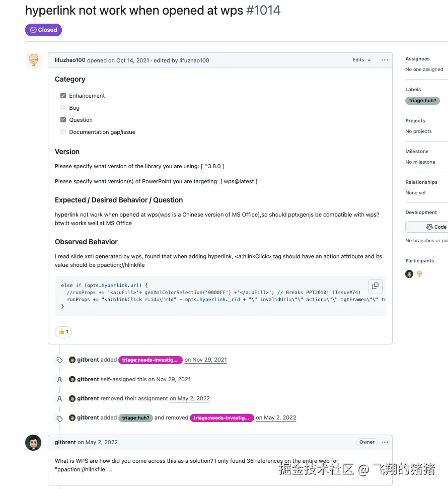Toggle the Documentation gap/issue checkbox
448x489 pixels.
[x=63, y=132]
